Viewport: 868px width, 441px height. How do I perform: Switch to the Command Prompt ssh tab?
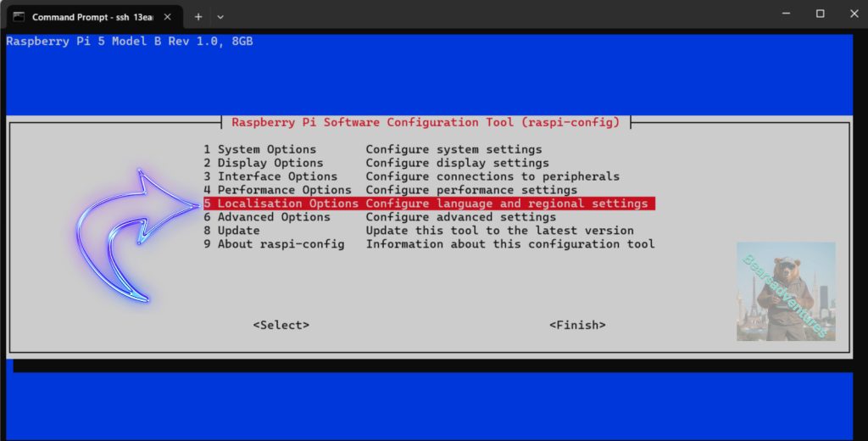(x=94, y=17)
